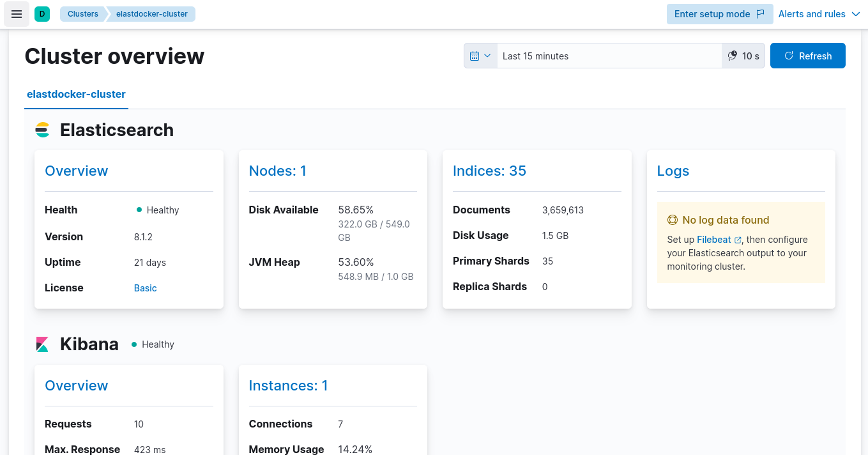The image size is (868, 455).
Task: Click the "D" space avatar icon
Action: tap(42, 13)
